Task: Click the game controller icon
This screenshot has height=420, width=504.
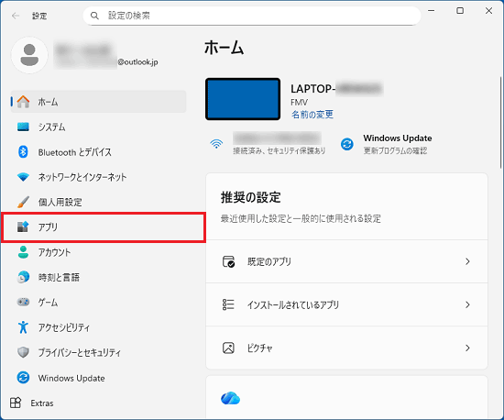Action: (23, 302)
